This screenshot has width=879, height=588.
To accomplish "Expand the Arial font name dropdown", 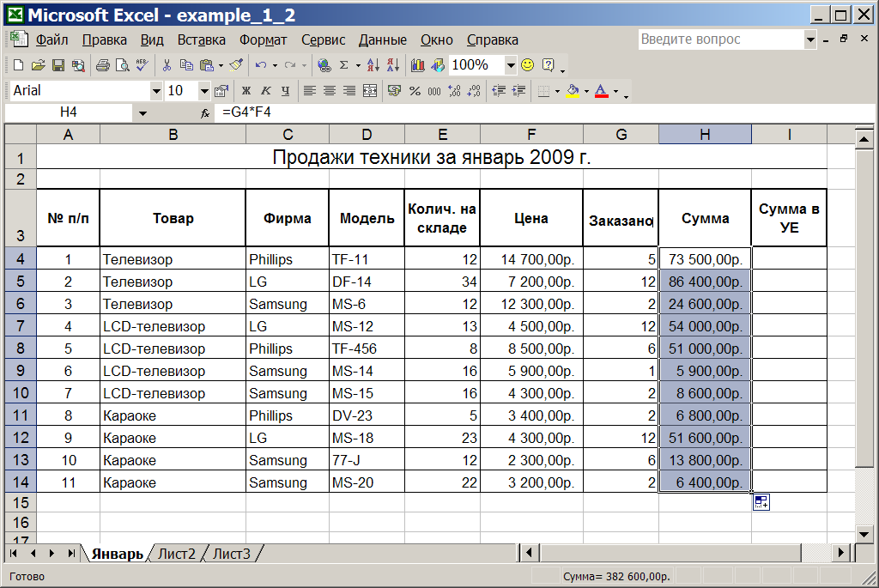I will [x=156, y=91].
